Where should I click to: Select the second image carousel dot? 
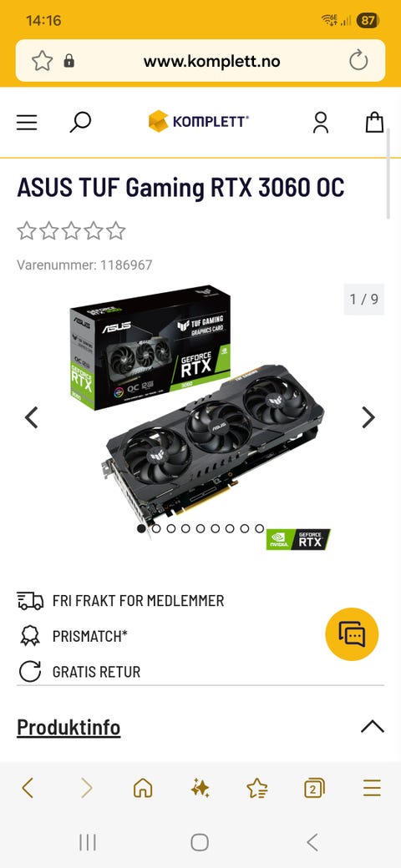[x=156, y=528]
